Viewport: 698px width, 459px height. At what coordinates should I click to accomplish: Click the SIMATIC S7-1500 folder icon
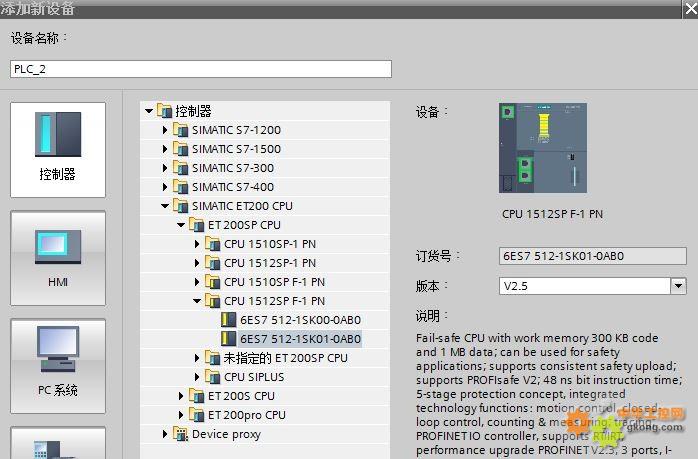(x=180, y=149)
